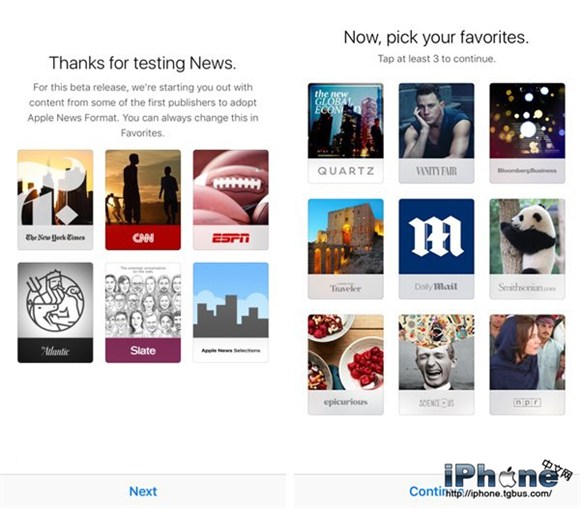Click the ESPN red logo label
The width and height of the screenshot is (580, 508).
coord(231,238)
